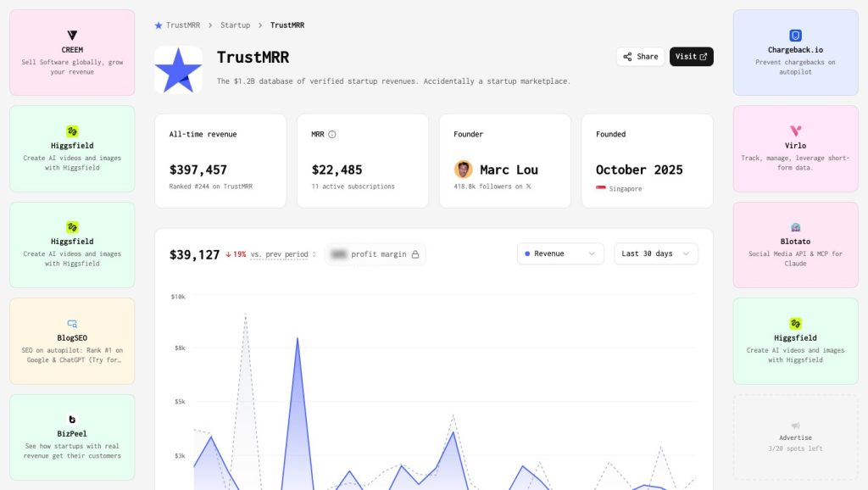Viewport: 868px width, 490px height.
Task: Click the Virlo logo icon
Action: coord(795,131)
